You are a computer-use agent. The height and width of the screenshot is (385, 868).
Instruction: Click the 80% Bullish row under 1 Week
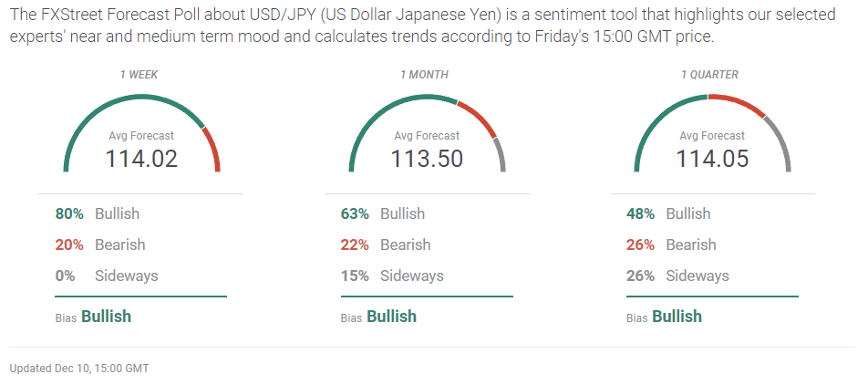click(x=97, y=213)
